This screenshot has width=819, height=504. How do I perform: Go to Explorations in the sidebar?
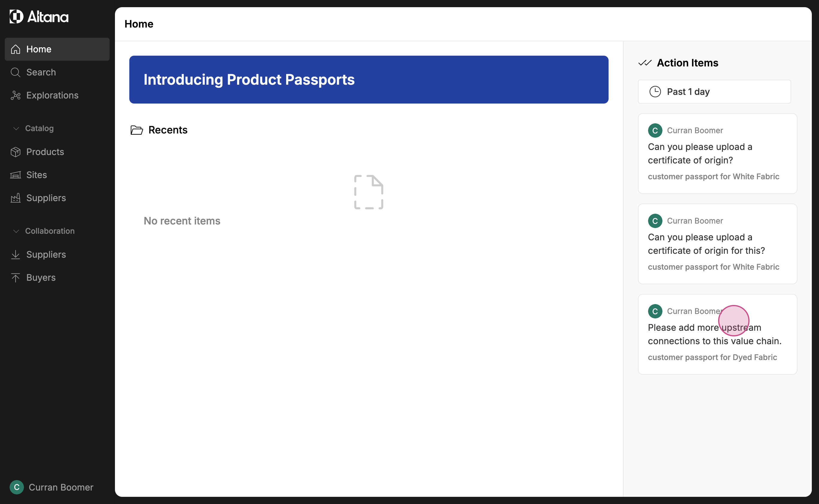[x=52, y=95]
